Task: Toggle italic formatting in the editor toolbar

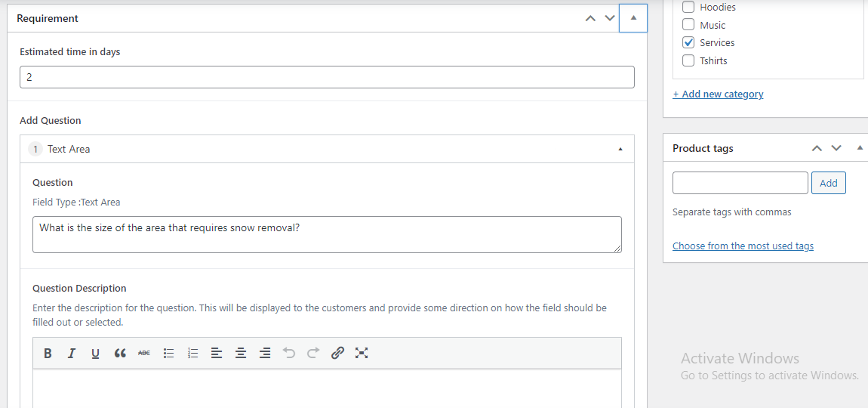Action: coord(72,353)
